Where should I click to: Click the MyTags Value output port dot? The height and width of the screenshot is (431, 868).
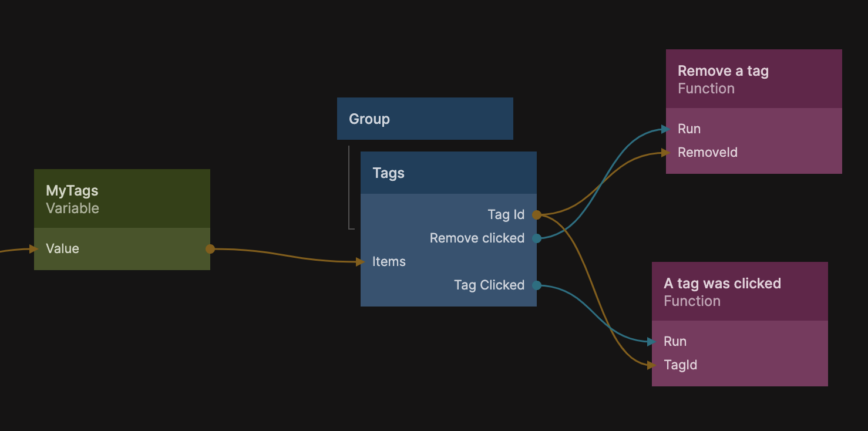210,249
